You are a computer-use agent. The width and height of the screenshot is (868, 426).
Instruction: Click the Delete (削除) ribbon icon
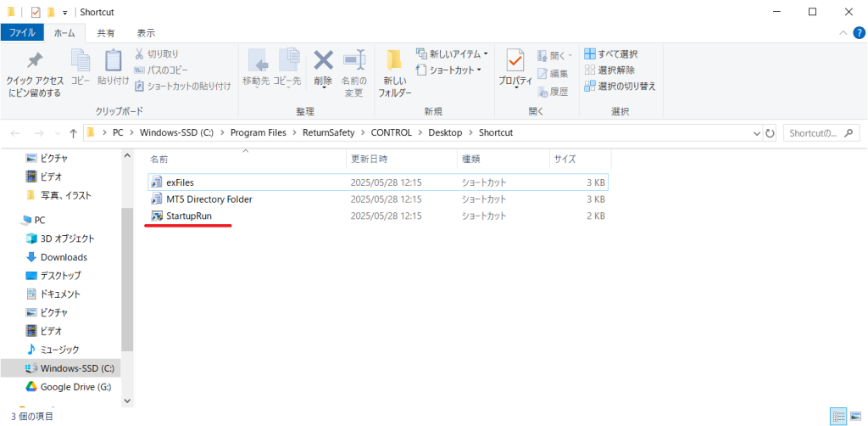point(323,63)
